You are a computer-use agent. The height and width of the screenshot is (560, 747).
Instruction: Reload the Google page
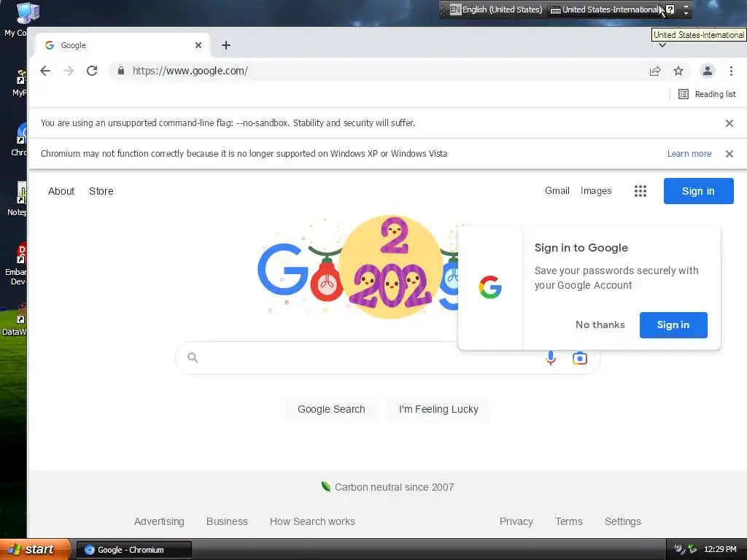[x=92, y=71]
